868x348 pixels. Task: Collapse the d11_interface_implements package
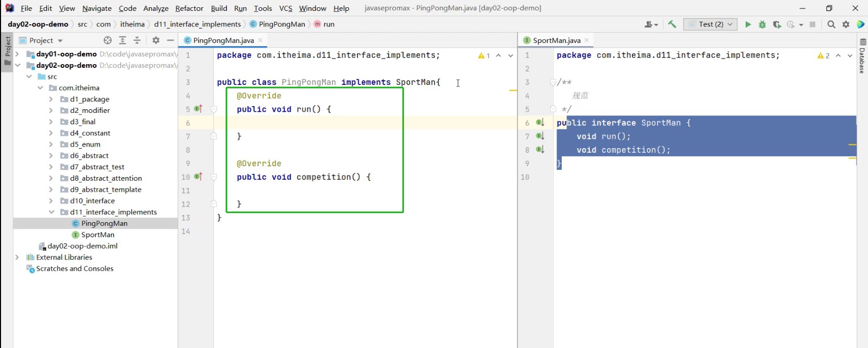pos(51,212)
